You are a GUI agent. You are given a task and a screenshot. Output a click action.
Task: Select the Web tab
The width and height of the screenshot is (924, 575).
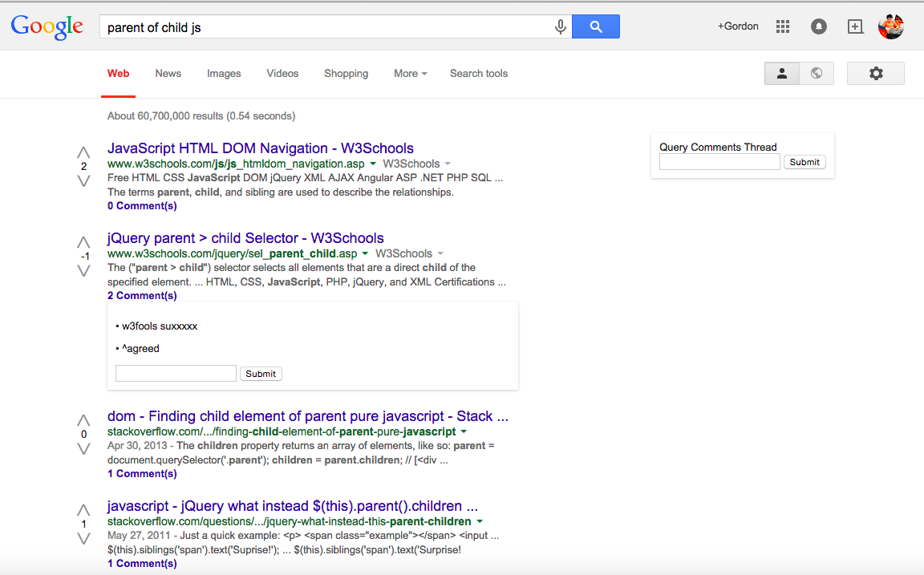click(118, 74)
